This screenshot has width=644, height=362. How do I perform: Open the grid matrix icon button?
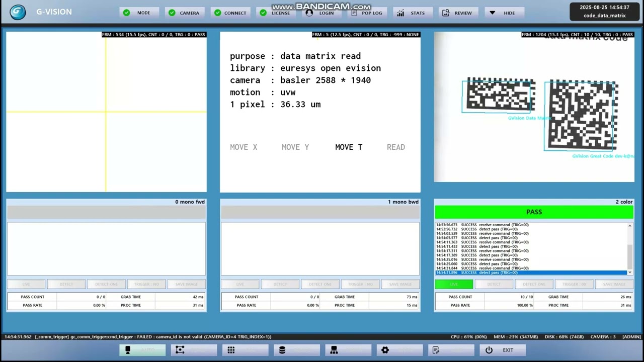click(245, 350)
